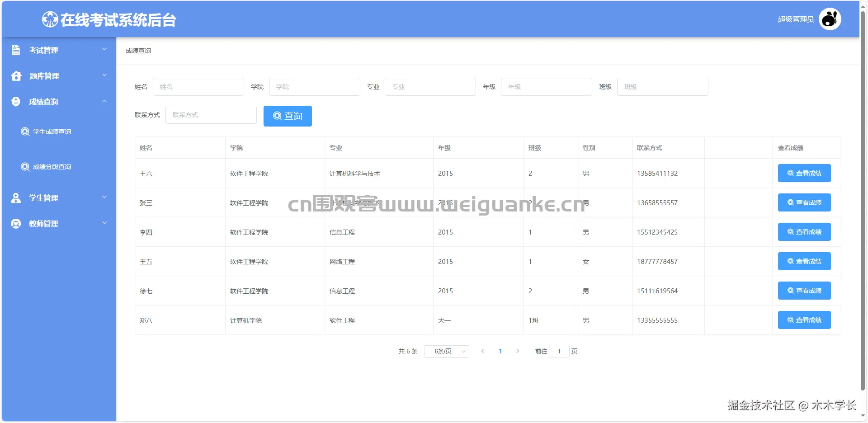
Task: Open 学生管理 in the sidebar
Action: pos(59,198)
